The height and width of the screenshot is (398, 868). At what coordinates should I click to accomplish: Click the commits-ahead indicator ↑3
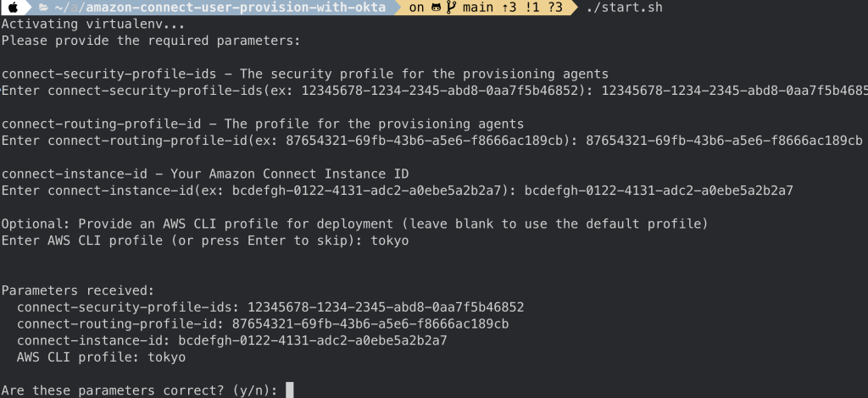pos(509,8)
